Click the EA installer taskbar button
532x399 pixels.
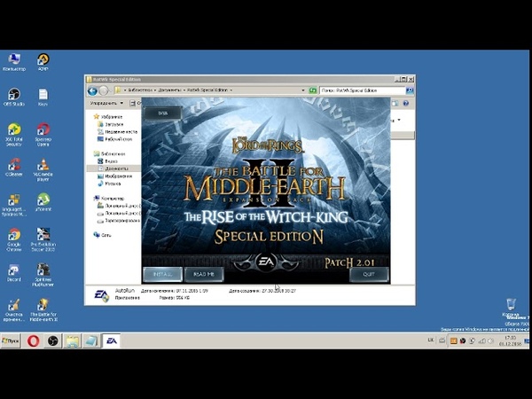112,340
